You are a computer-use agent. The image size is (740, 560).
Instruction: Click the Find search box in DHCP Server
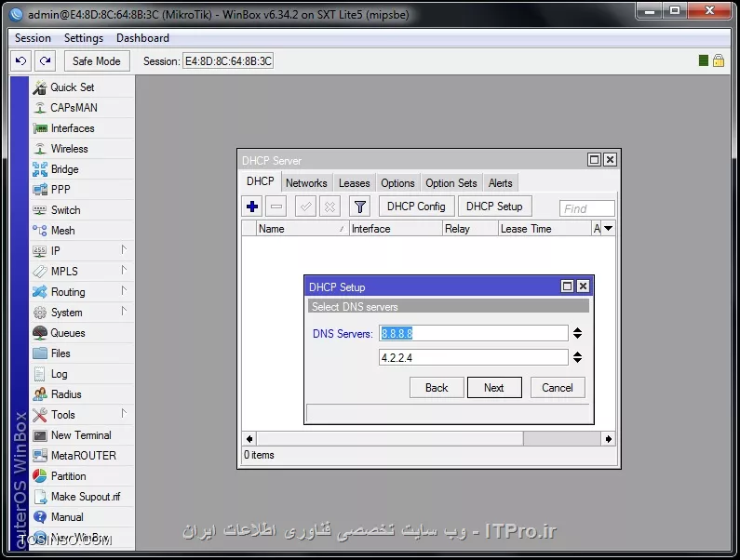[587, 208]
